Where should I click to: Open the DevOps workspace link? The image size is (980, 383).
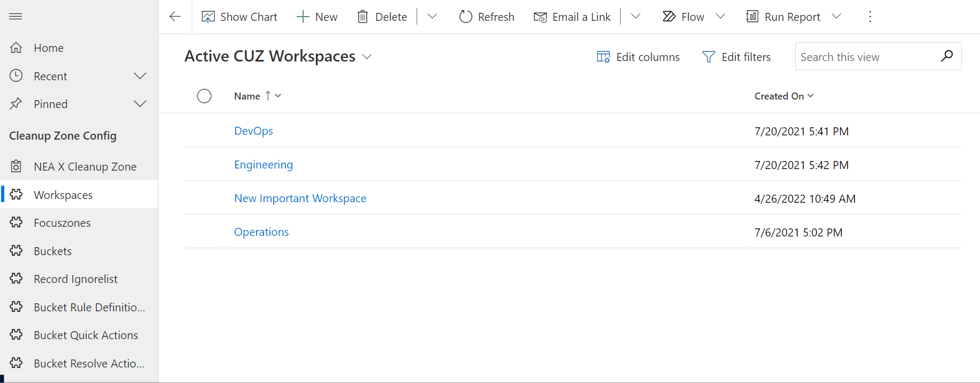(253, 131)
